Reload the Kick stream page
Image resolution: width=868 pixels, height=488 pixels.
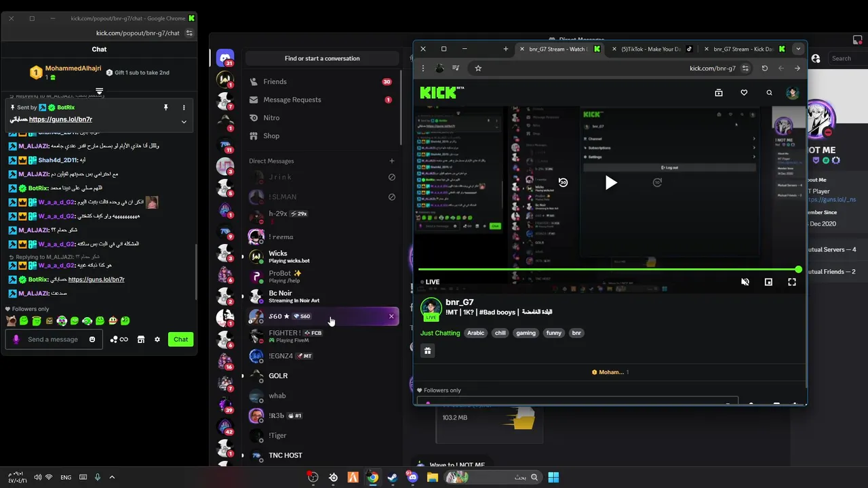point(765,68)
